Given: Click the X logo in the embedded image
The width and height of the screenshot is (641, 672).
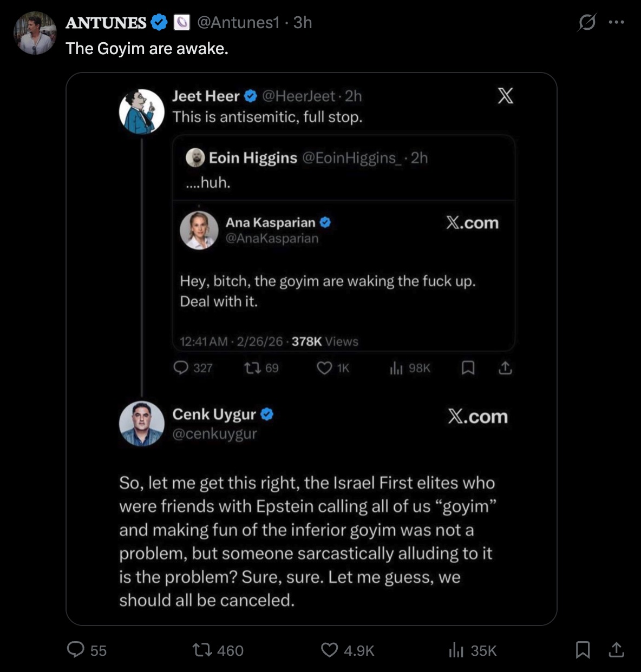Looking at the screenshot, I should click(x=505, y=96).
